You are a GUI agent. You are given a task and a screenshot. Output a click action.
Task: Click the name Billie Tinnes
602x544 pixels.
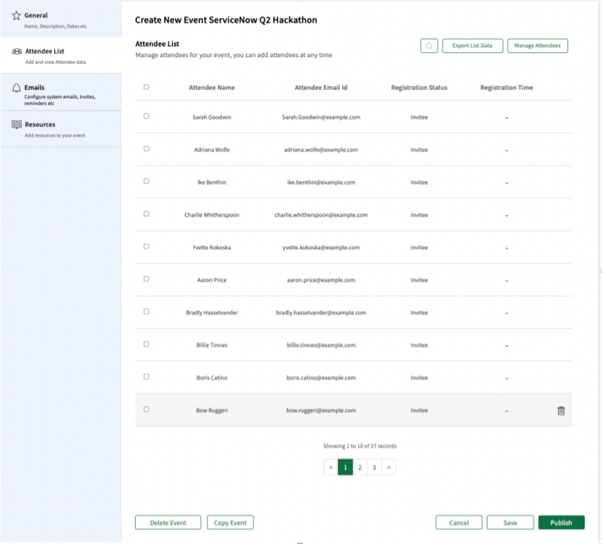(x=212, y=345)
